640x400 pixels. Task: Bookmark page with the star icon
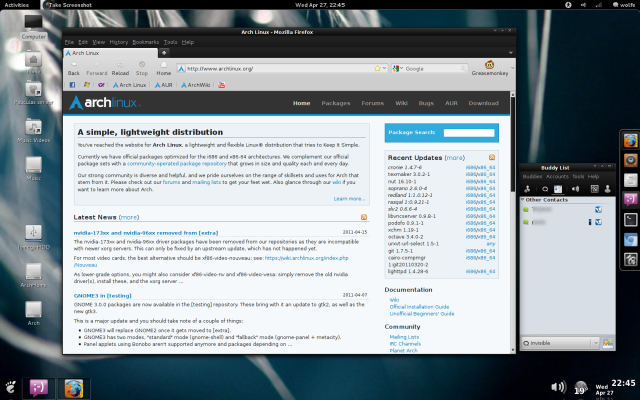[378, 68]
